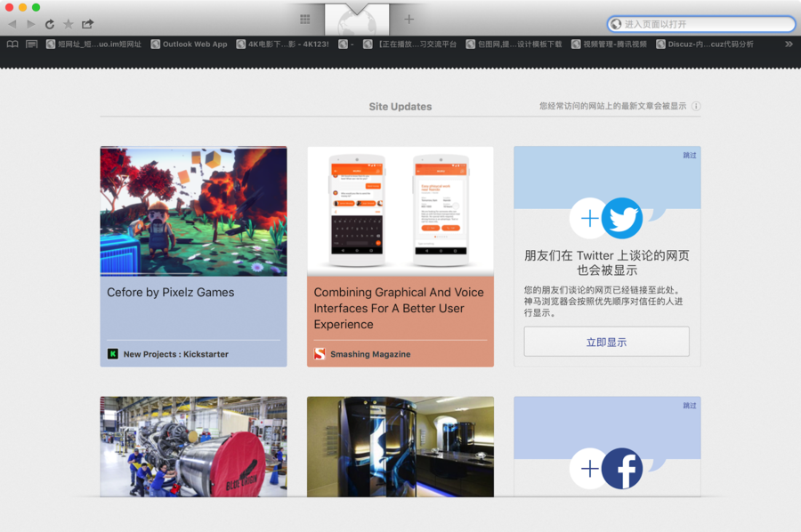Viewport: 801px width, 532px height.
Task: Click the Facebook logo icon
Action: coord(622,469)
